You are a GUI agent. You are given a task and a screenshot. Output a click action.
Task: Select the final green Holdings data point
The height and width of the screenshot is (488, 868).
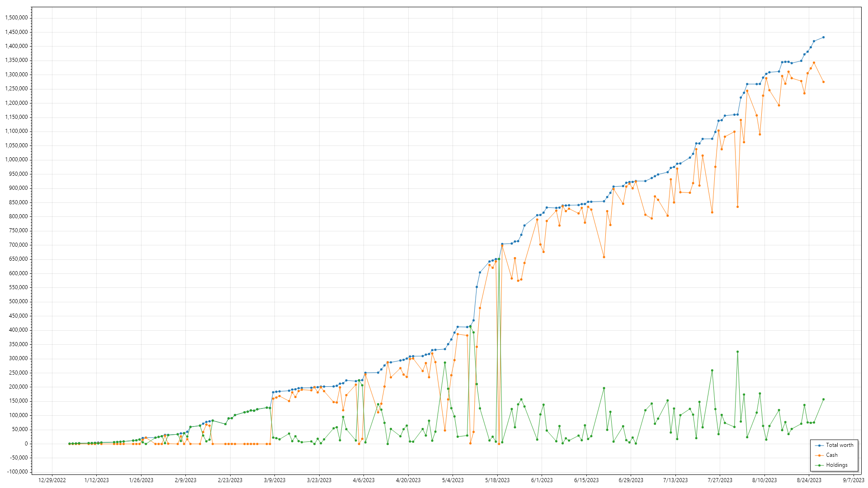click(x=823, y=399)
